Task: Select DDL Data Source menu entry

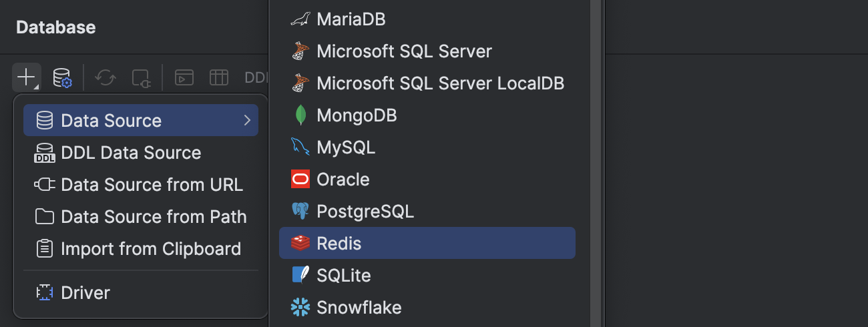Action: [130, 153]
